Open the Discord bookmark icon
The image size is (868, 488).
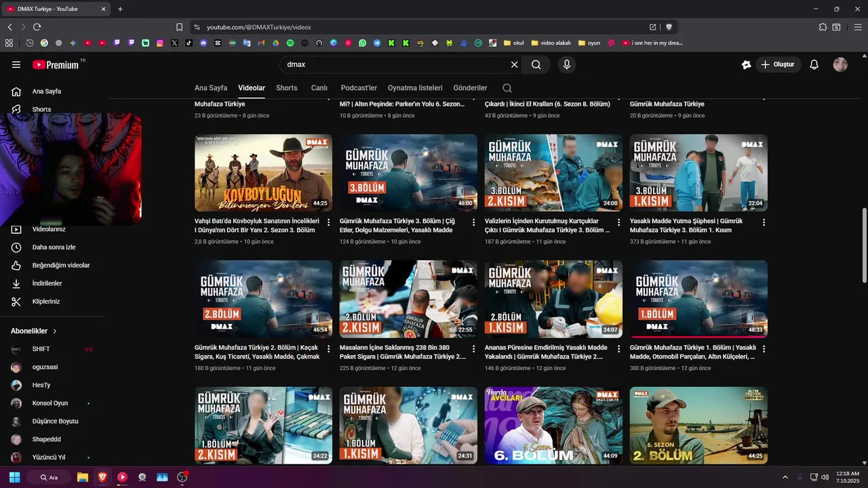coord(203,43)
